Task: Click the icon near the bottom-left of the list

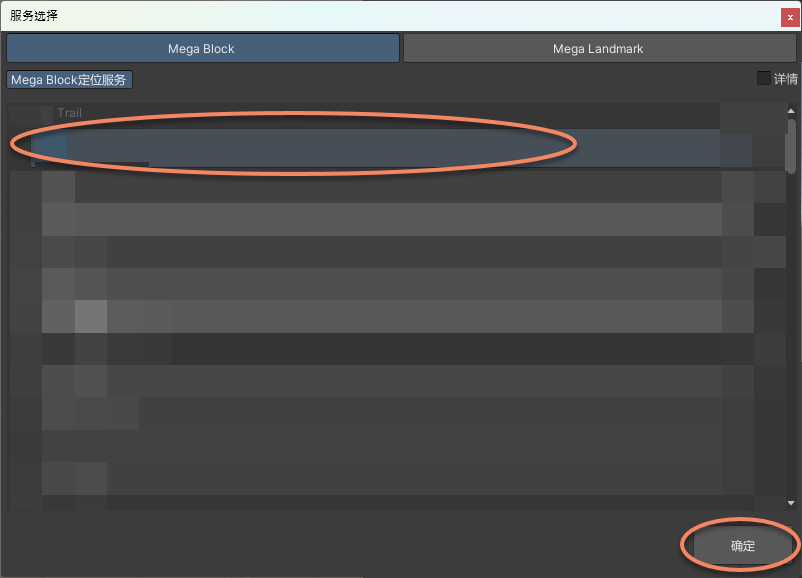Action: [x=60, y=480]
